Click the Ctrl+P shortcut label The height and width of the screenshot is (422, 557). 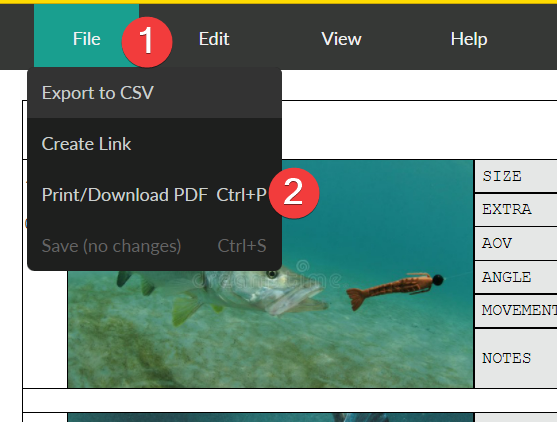(241, 195)
